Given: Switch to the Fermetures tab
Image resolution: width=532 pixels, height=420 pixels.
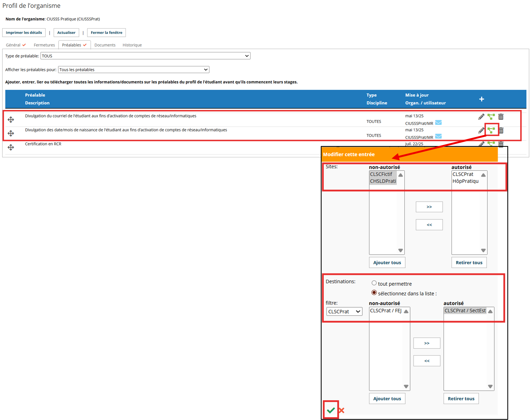Looking at the screenshot, I should 44,45.
